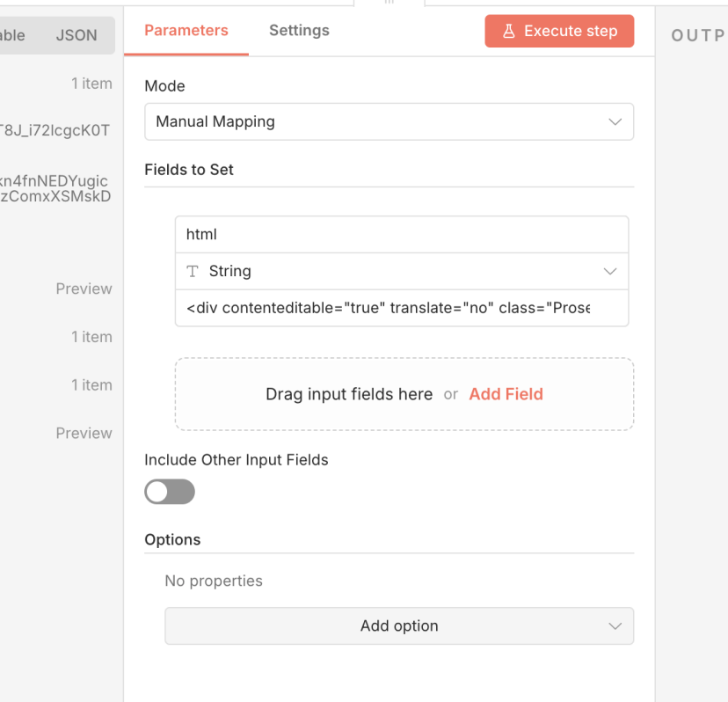This screenshot has width=728, height=702.
Task: Switch input view to JSON tab
Action: 76,36
